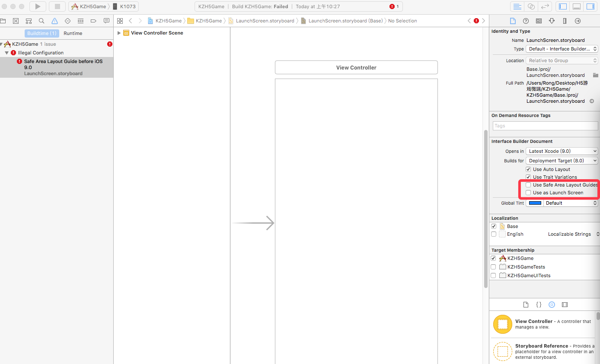The image size is (600, 364).
Task: Select Safe Area Layout Guide error
Action: (57, 67)
